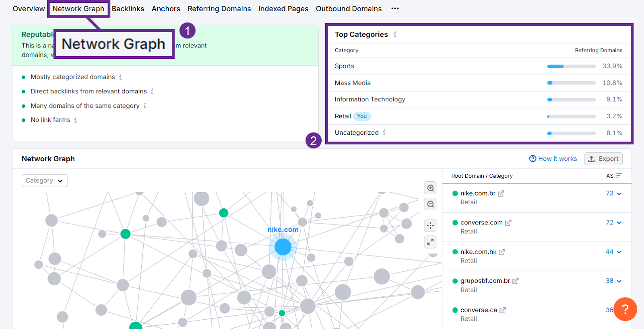The height and width of the screenshot is (329, 644).
Task: Click info icon beside Many domains of same category
Action: point(145,106)
